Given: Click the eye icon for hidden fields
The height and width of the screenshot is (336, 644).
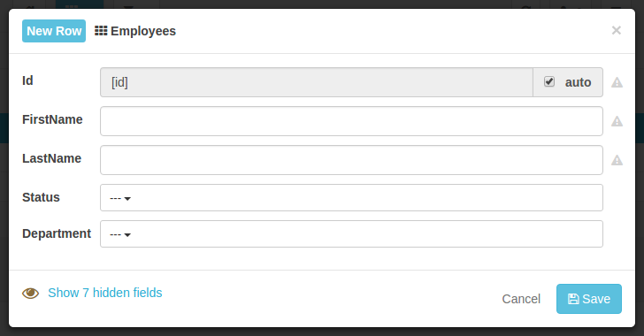Looking at the screenshot, I should [30, 293].
